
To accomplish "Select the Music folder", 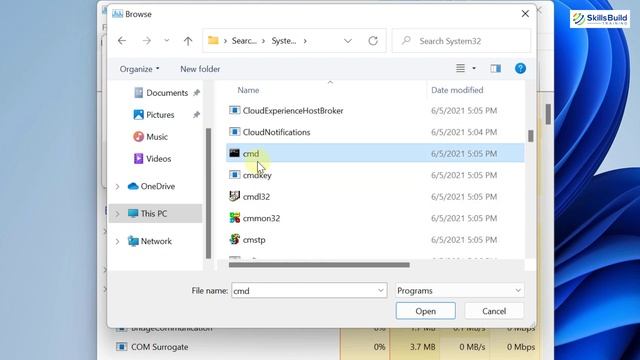I will coord(157,137).
